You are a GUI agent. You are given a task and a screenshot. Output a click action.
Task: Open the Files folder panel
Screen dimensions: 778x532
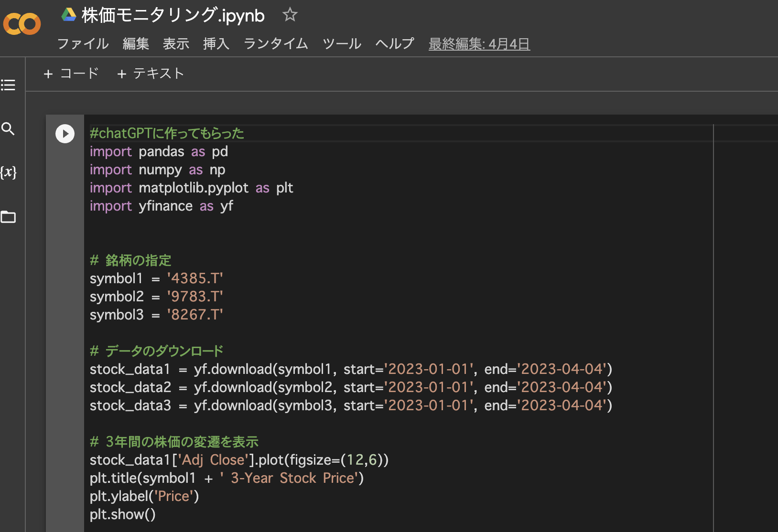click(x=8, y=217)
